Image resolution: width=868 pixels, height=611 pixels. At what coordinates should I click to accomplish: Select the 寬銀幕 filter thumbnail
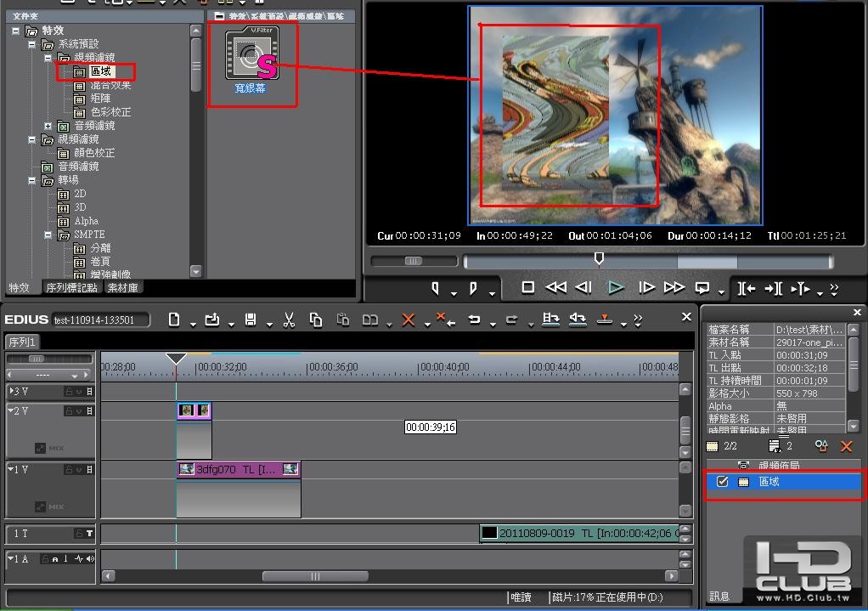pyautogui.click(x=252, y=59)
